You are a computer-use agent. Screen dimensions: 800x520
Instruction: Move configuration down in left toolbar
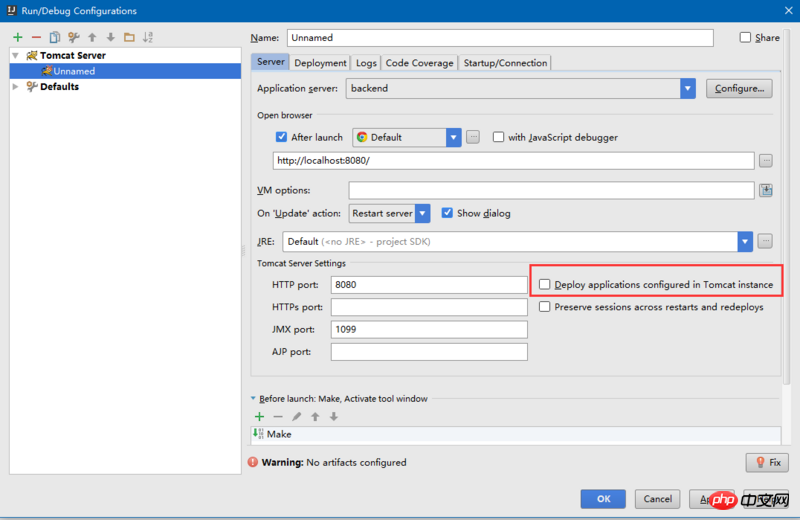pos(111,37)
